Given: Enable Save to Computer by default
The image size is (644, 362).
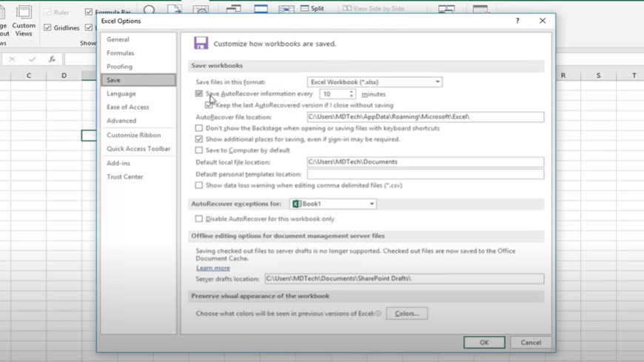Looking at the screenshot, I should (x=199, y=150).
